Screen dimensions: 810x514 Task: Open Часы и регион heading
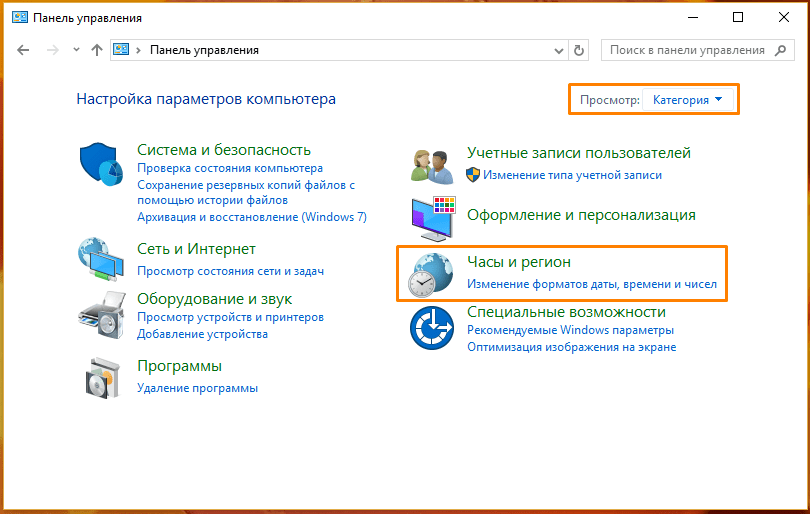[519, 262]
